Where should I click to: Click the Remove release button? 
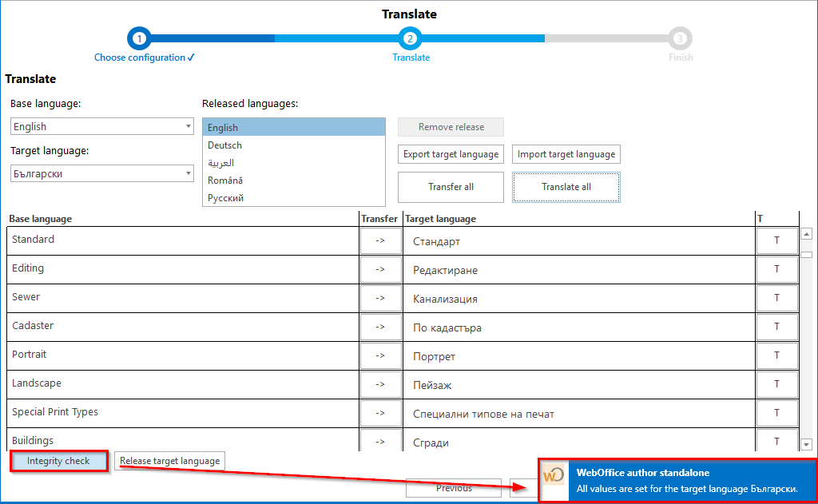pyautogui.click(x=451, y=127)
